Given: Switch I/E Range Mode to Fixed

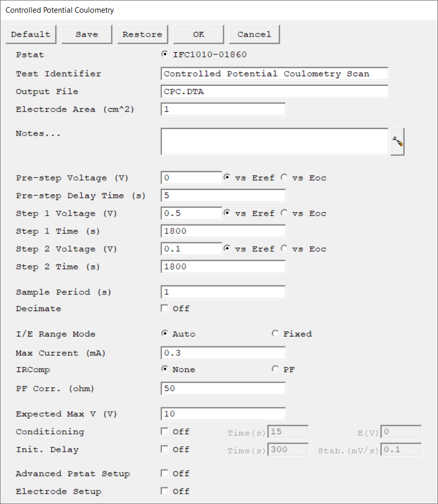Looking at the screenshot, I should tap(275, 333).
